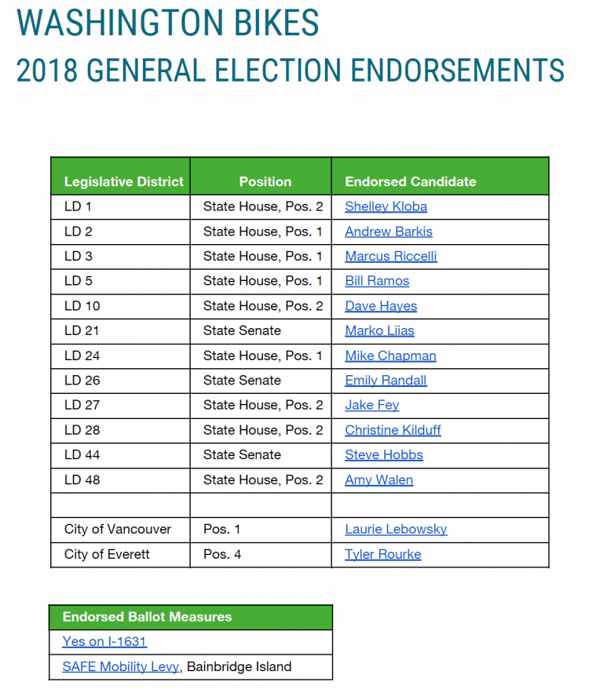Click the Position column header
Viewport: 603px width, 700px height.
pos(265,182)
